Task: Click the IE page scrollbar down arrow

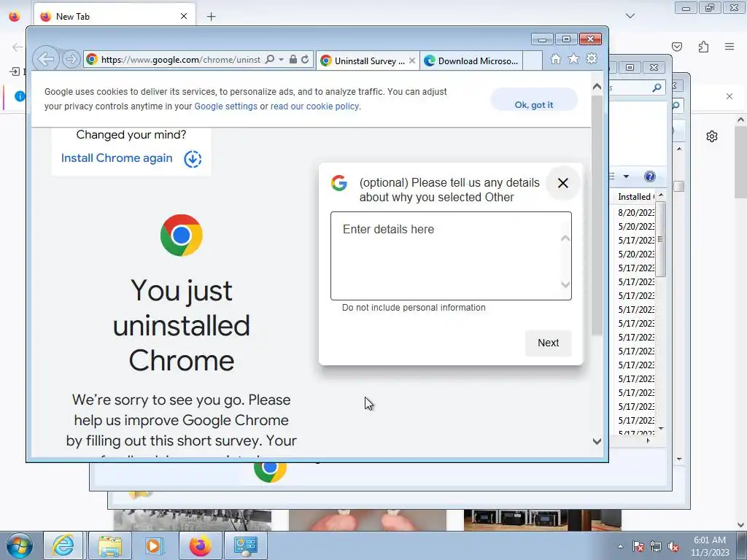Action: click(597, 441)
